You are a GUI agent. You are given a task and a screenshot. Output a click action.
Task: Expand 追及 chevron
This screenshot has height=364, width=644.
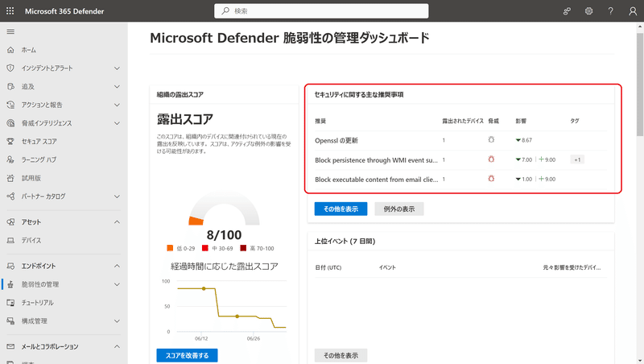click(117, 87)
